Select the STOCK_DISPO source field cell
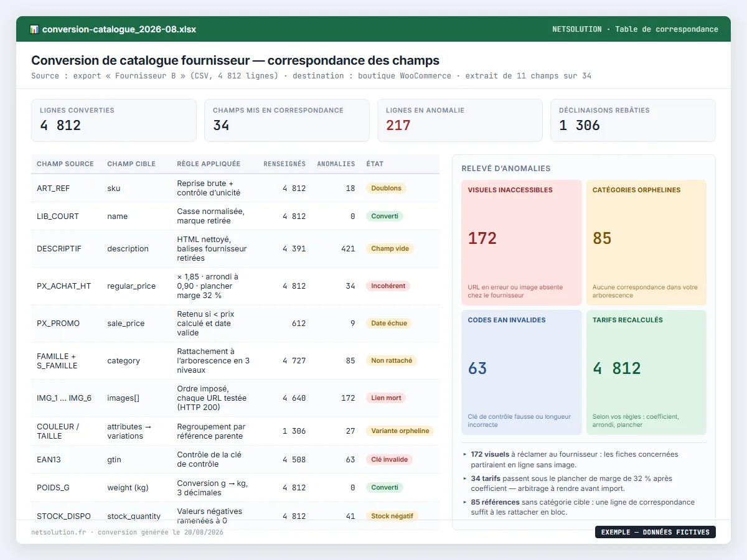747x560 pixels. click(x=63, y=516)
